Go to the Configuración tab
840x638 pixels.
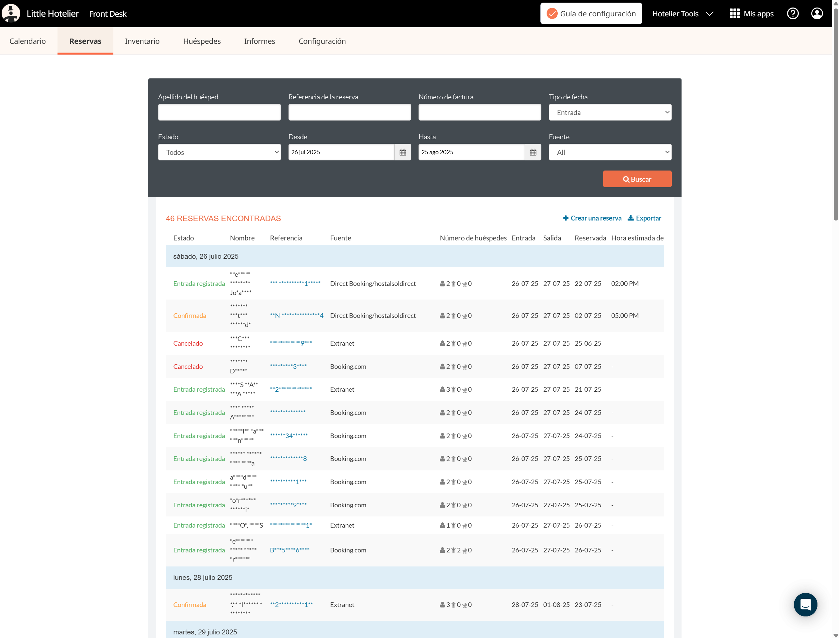(x=322, y=41)
